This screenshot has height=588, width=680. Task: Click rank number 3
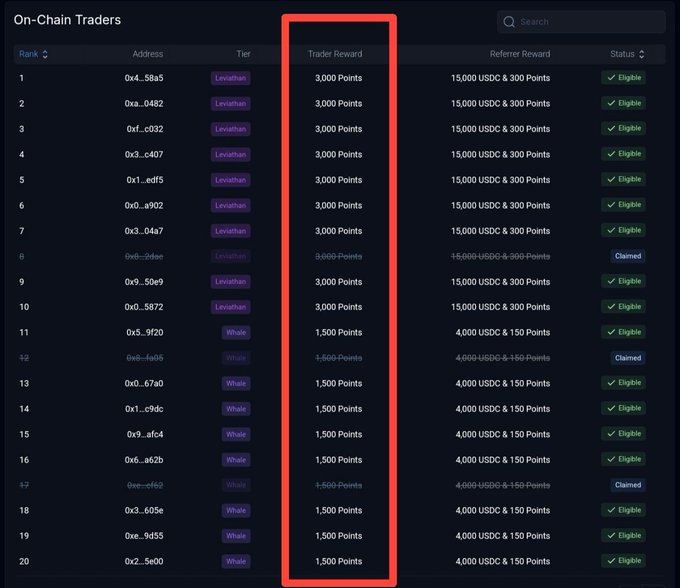[22, 129]
